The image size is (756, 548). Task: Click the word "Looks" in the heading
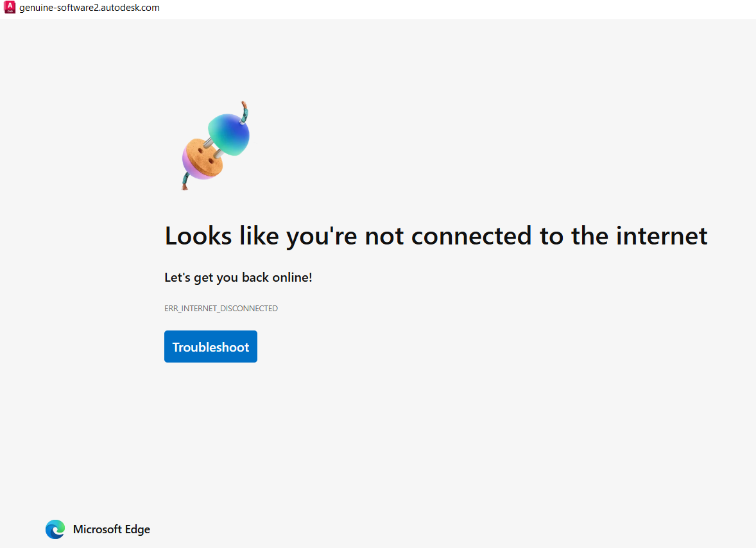coord(198,236)
